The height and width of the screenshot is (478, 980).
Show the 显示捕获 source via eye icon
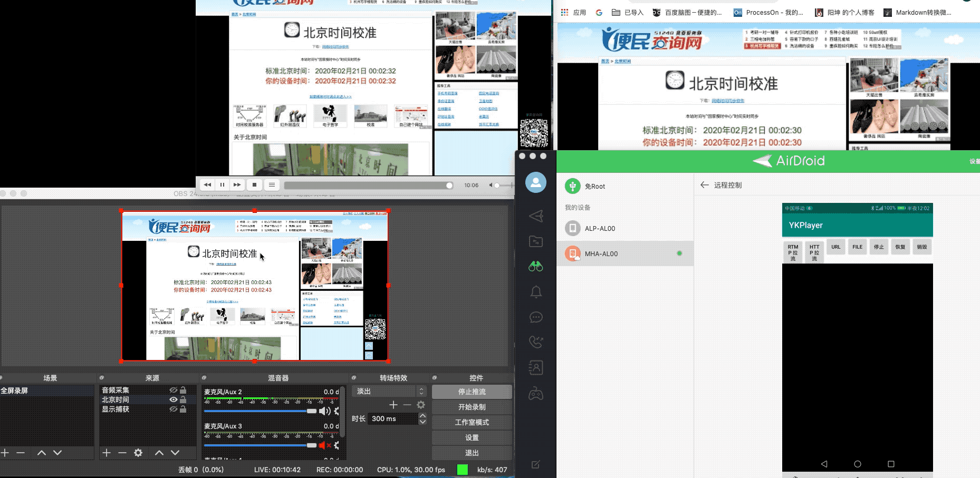pos(173,409)
